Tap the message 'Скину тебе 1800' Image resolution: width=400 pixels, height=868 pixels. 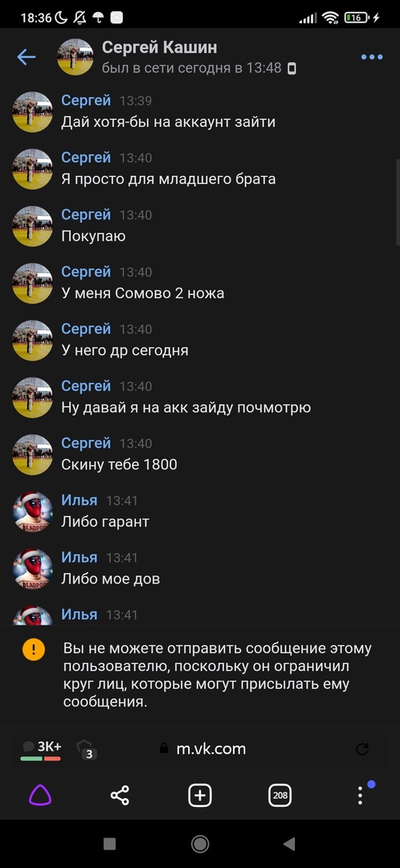tap(119, 465)
